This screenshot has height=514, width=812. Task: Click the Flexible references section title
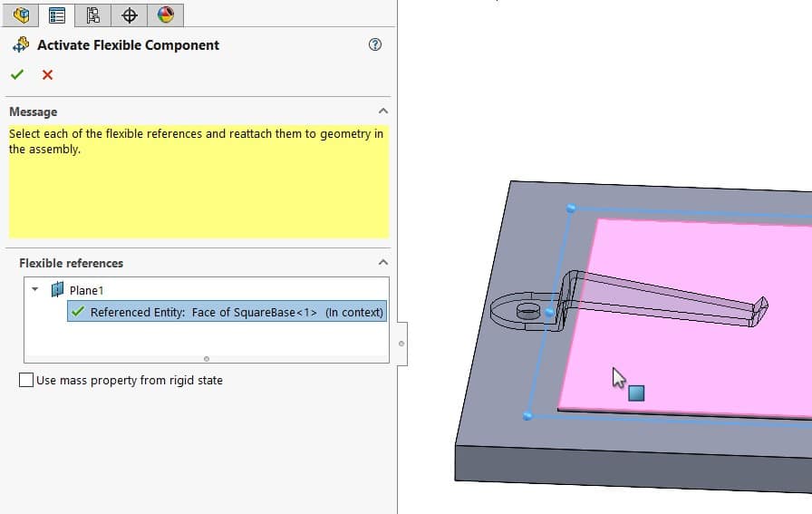[x=71, y=263]
